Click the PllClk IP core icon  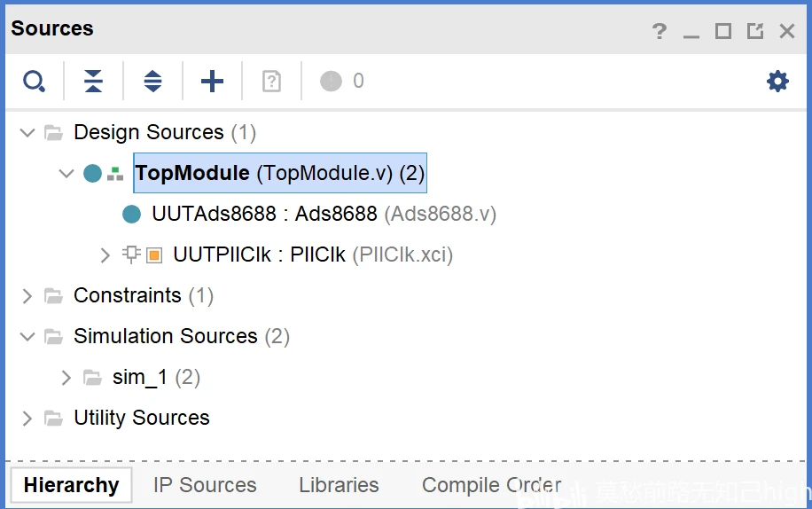153,255
